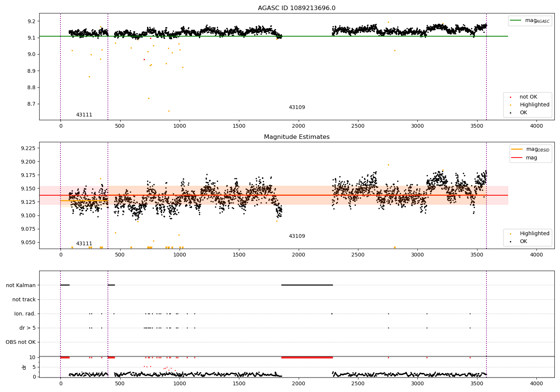The width and height of the screenshot is (560, 392).
Task: Click the 'not track' axis label
Action: 24,299
